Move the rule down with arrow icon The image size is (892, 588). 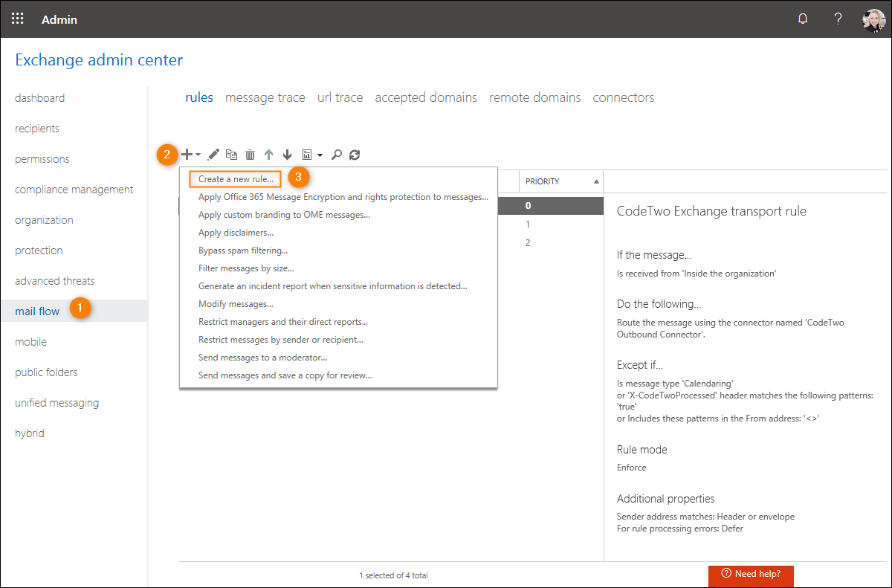[287, 154]
